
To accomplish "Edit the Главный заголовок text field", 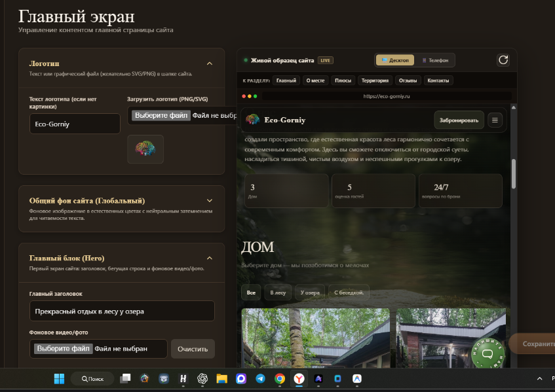I will pyautogui.click(x=122, y=311).
